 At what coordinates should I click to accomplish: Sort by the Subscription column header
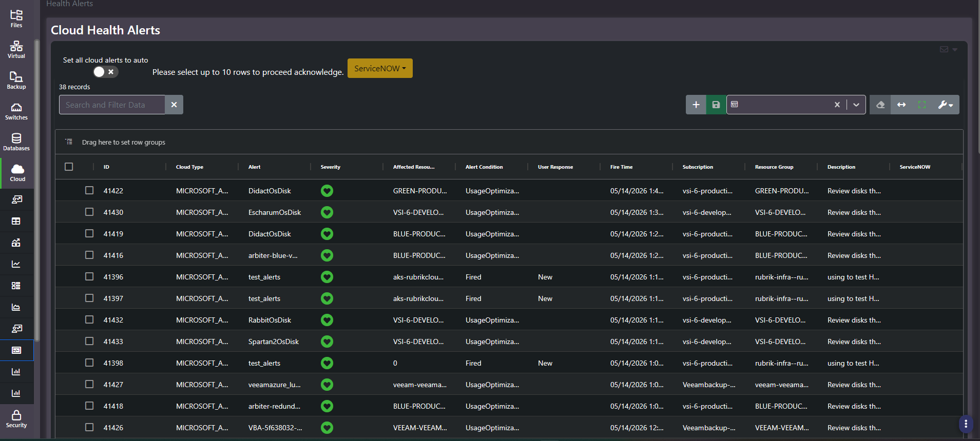click(698, 167)
